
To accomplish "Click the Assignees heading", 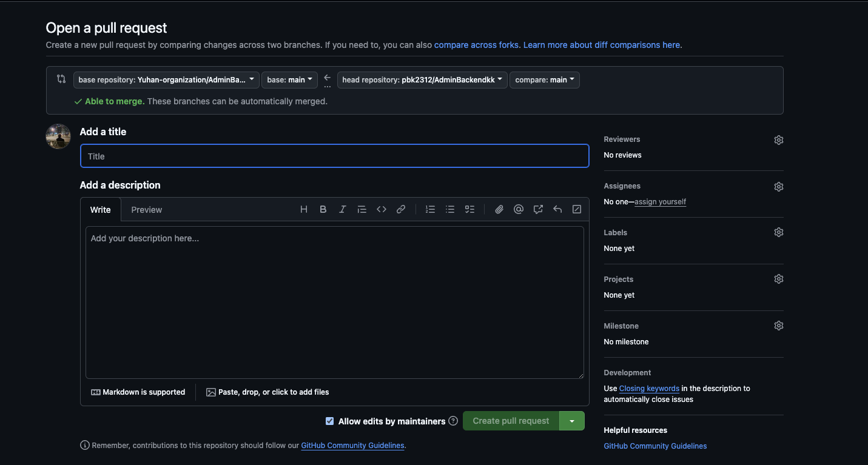I will click(622, 186).
